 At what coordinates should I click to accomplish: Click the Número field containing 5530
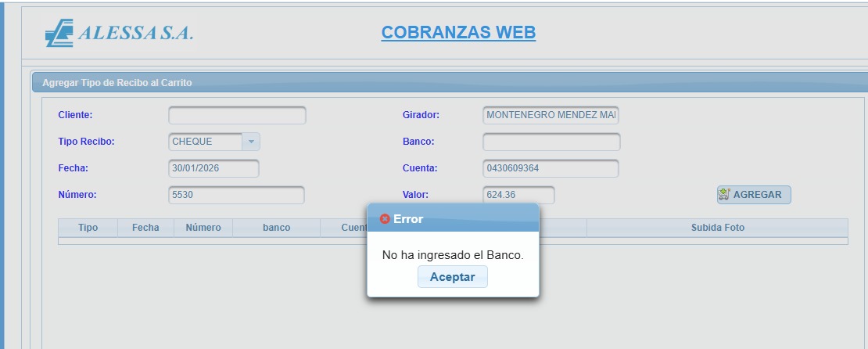coord(236,195)
